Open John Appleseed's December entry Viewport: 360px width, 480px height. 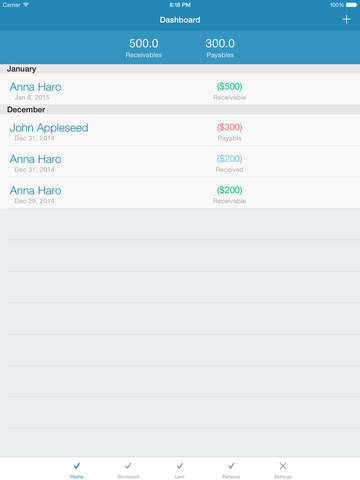point(180,130)
